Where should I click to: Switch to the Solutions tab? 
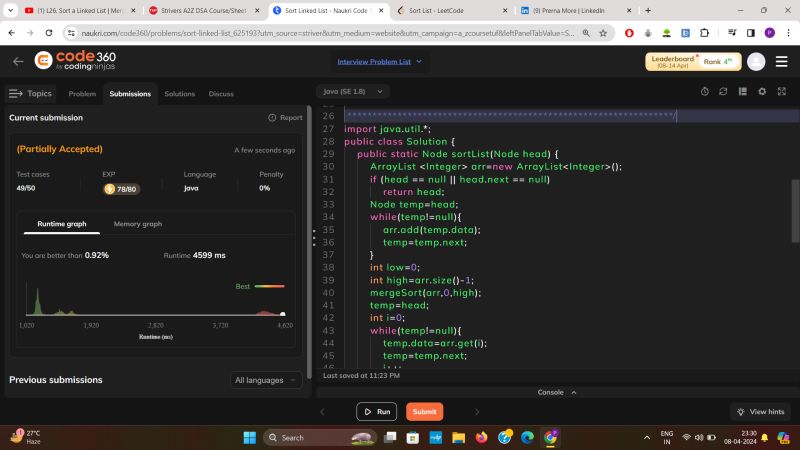(x=179, y=94)
